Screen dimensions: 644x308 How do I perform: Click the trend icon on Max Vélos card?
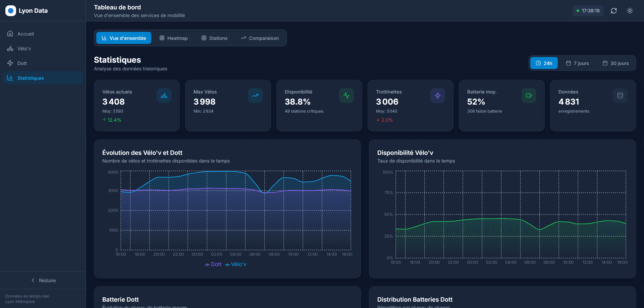point(255,96)
